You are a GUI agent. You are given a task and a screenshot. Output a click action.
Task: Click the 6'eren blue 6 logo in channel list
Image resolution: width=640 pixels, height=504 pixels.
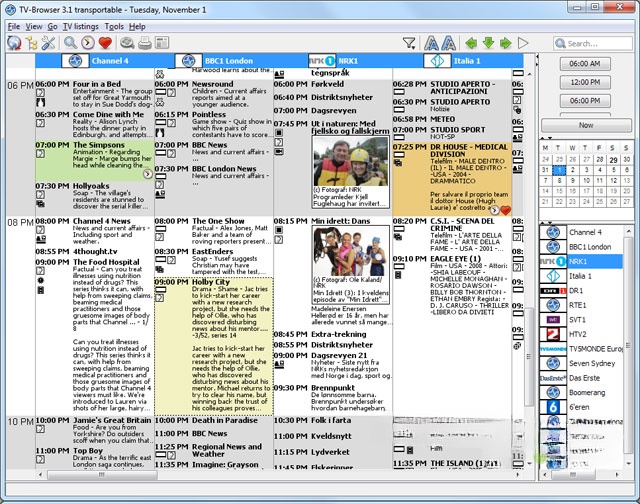click(553, 407)
